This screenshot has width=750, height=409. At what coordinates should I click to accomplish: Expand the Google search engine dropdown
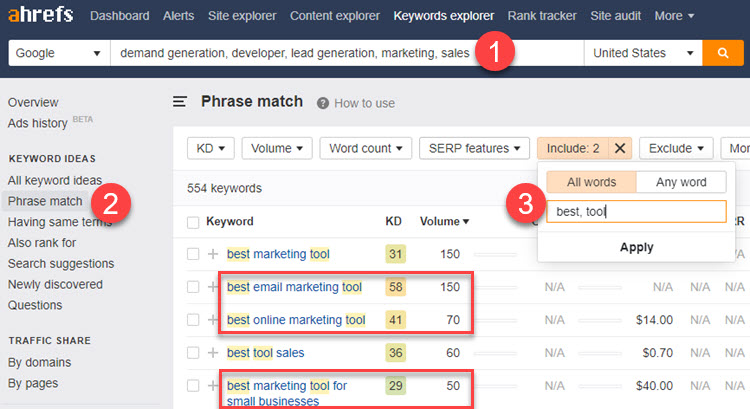(x=59, y=53)
